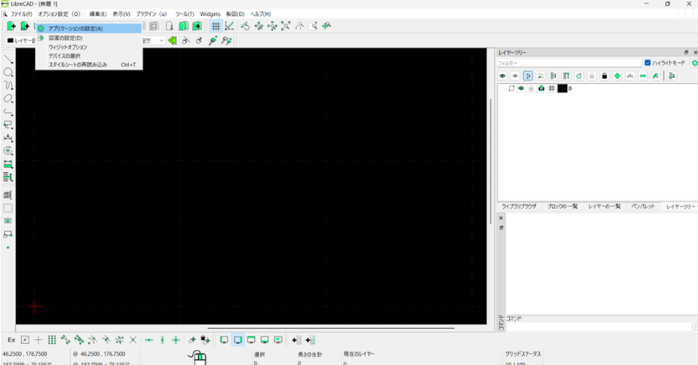Choose デバイスの選択 menu entry
Screen dimensions: 698x365
click(89, 56)
